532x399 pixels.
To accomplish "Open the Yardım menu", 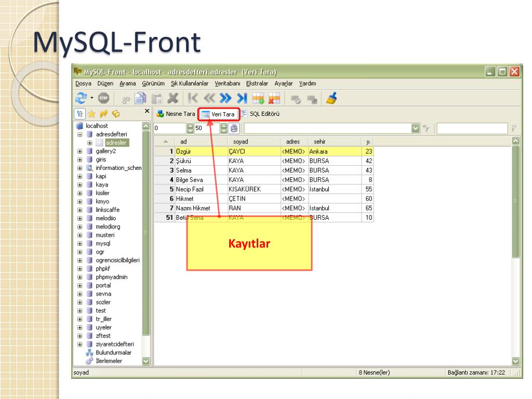I will point(308,84).
